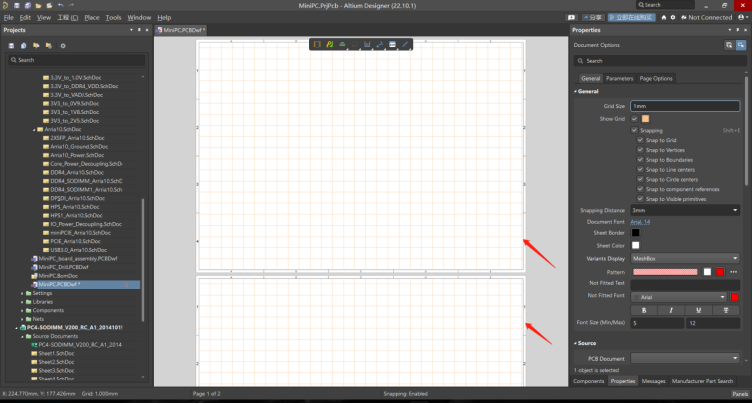Click the first icon in Projects panel toolbar
The width and height of the screenshot is (753, 404).
(x=12, y=45)
